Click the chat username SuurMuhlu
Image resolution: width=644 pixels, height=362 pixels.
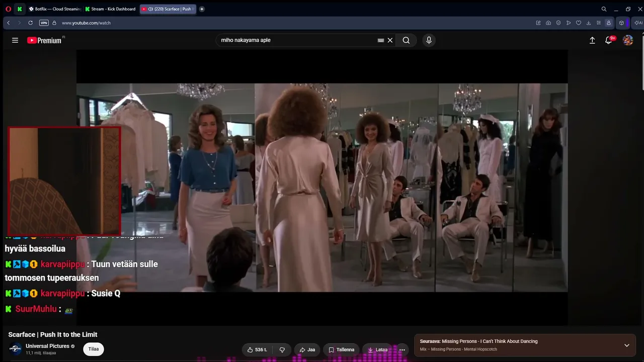click(36, 309)
